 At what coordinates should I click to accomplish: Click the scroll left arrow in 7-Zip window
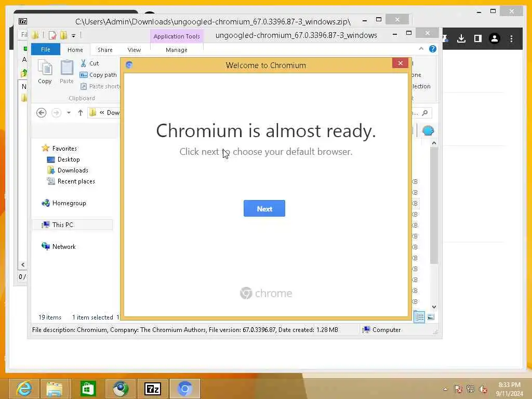coord(23,264)
